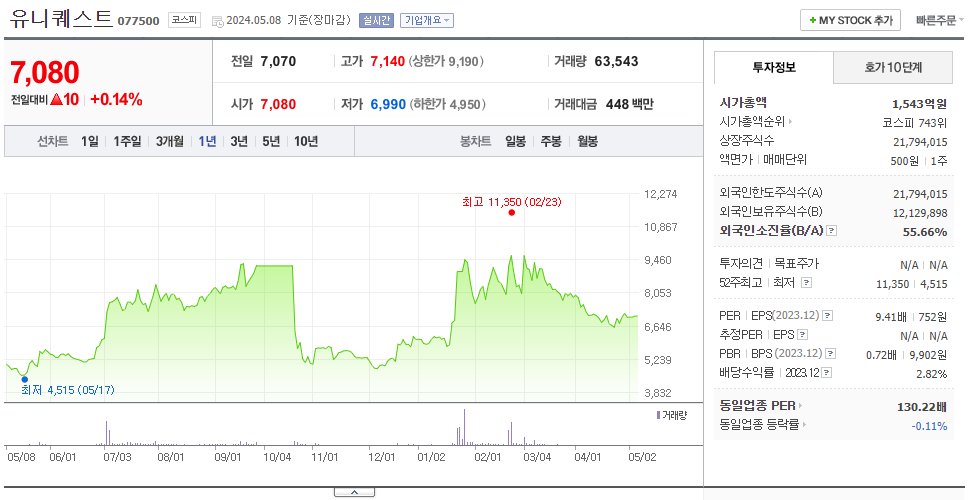Image resolution: width=968 pixels, height=500 pixels.
Task: Click 저가 value 6,990
Action: click(x=388, y=104)
